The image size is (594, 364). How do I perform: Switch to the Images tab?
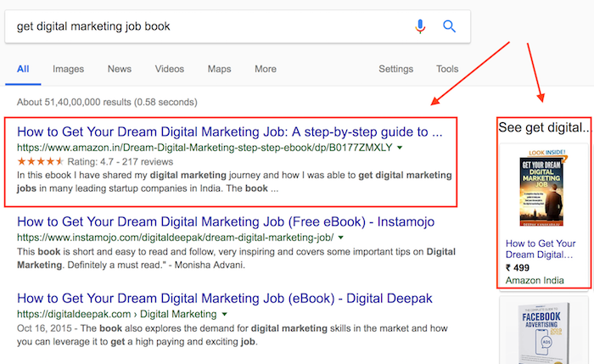coord(68,69)
